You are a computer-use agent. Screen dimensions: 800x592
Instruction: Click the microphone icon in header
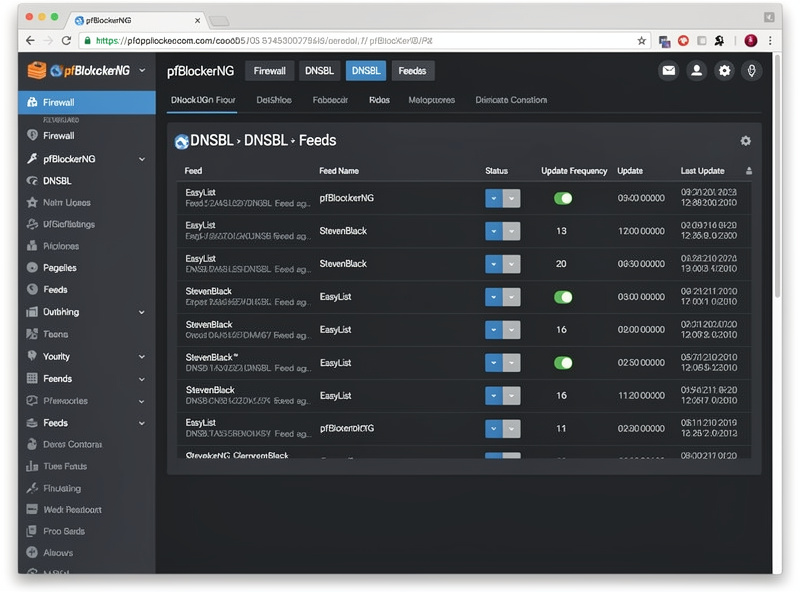(x=752, y=70)
